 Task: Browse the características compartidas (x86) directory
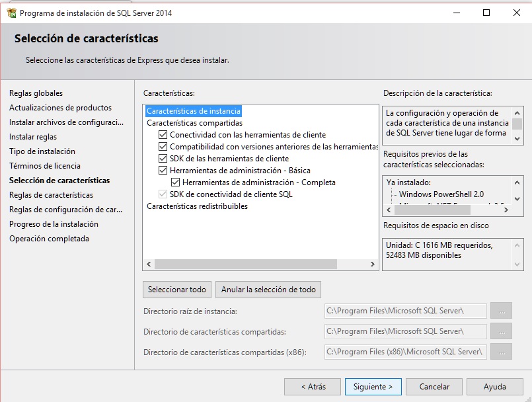tap(501, 352)
